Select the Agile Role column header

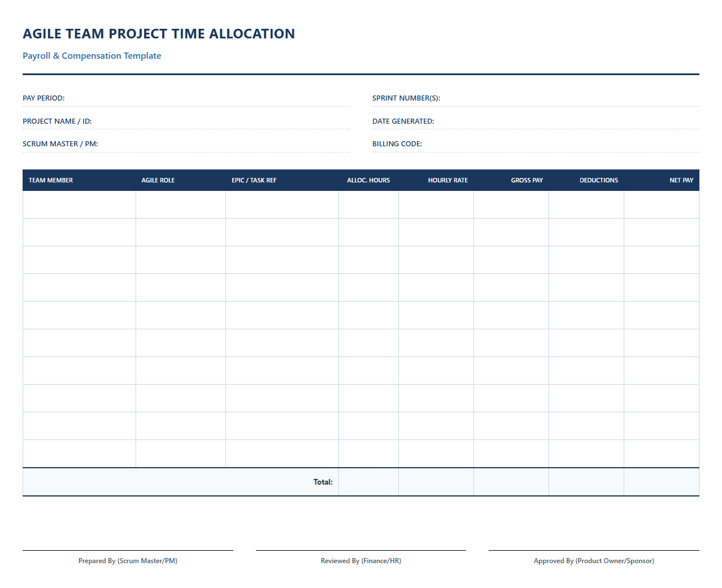pos(181,180)
